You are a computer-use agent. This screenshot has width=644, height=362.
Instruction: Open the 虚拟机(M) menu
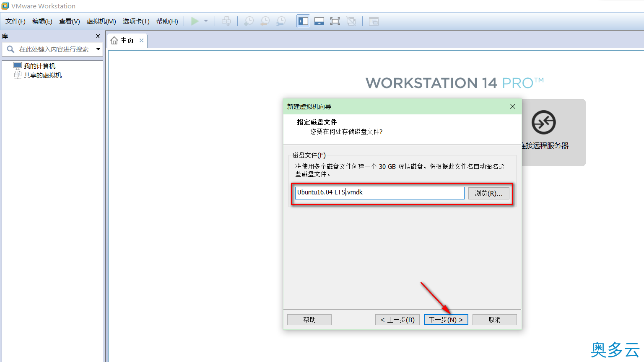click(x=101, y=21)
